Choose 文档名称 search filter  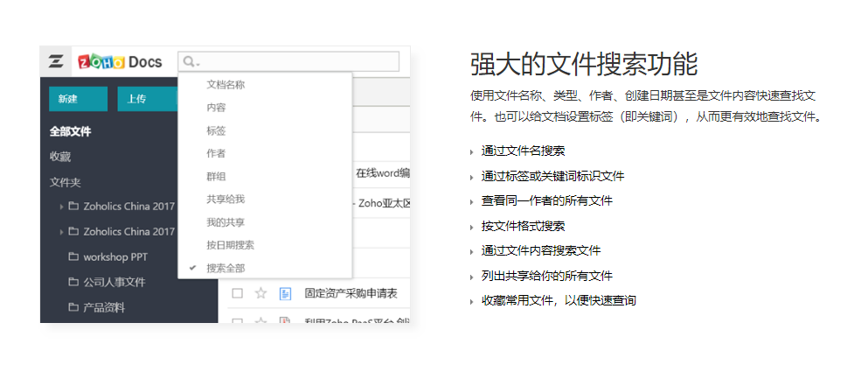coord(226,85)
